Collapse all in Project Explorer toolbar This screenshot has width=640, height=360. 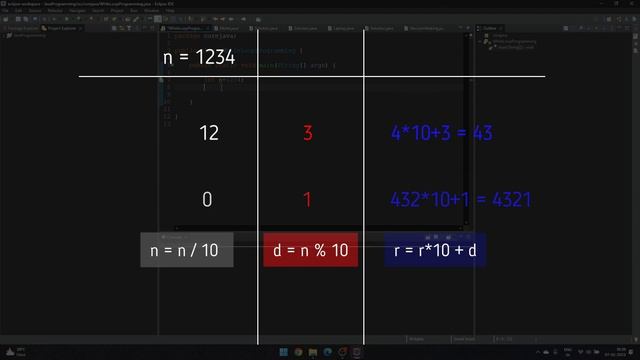114,28
